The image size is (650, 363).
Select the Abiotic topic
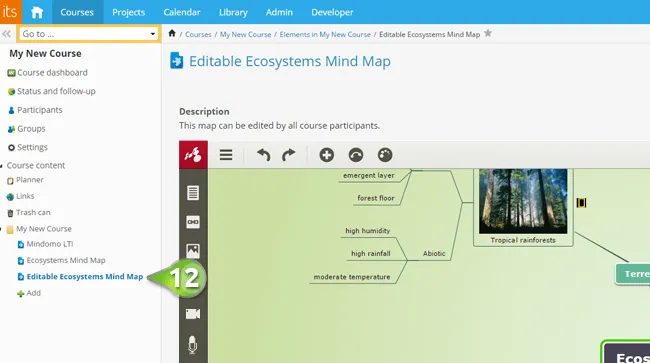click(x=434, y=254)
